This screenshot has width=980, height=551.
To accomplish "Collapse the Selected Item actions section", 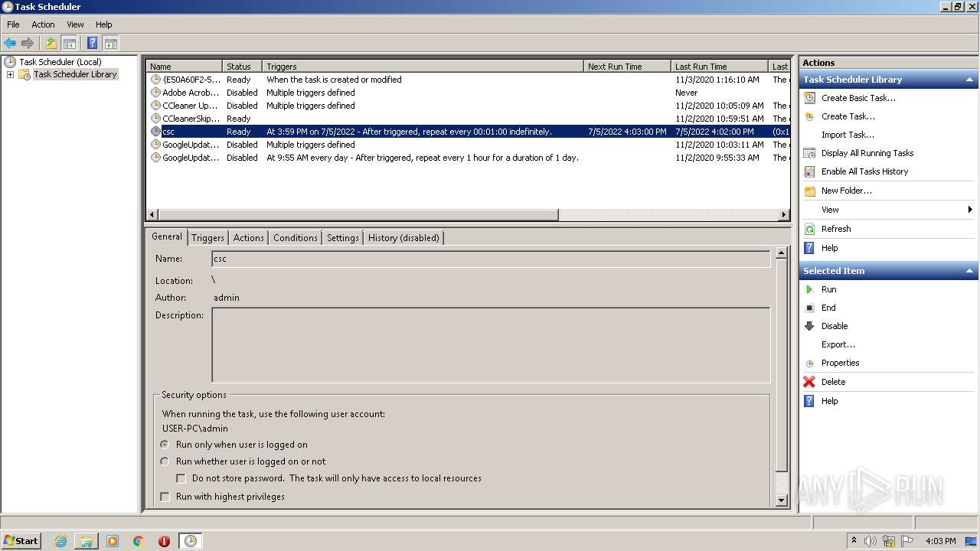I will (x=969, y=271).
